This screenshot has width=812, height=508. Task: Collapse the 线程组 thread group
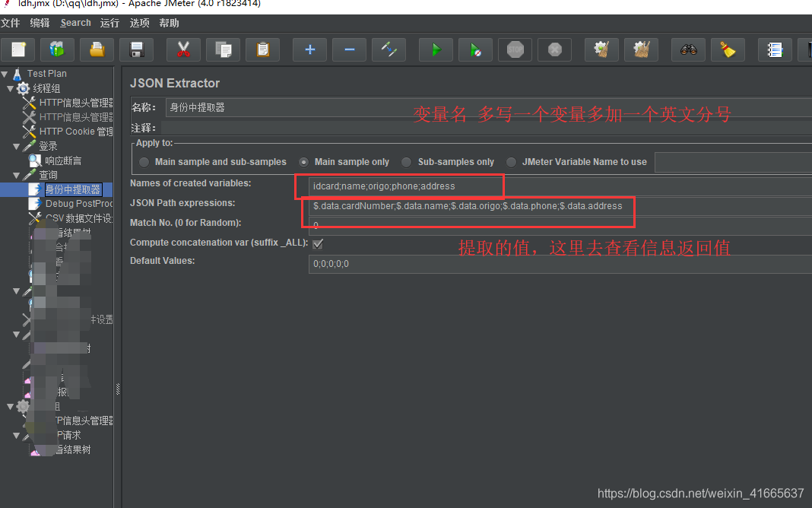10,88
